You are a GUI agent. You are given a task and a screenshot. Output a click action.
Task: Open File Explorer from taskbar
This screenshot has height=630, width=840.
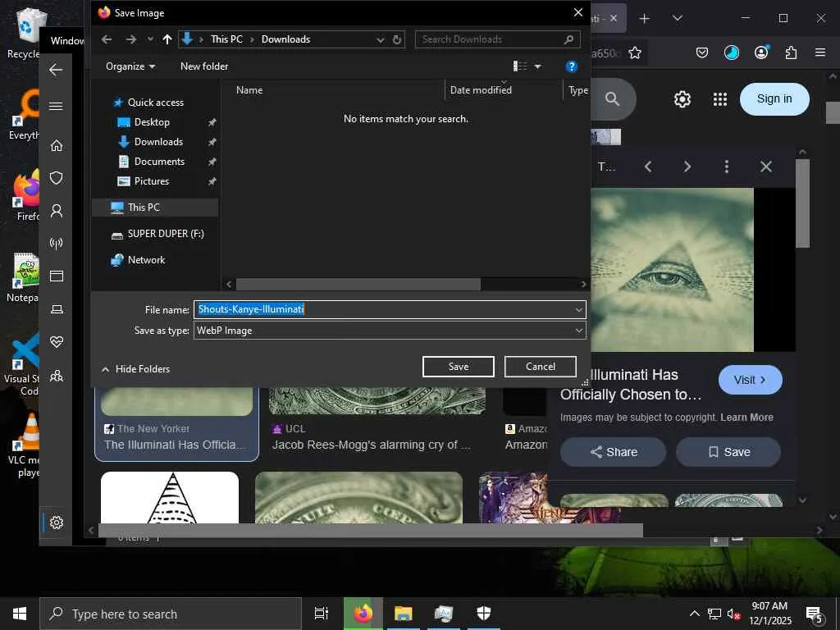coord(404,614)
